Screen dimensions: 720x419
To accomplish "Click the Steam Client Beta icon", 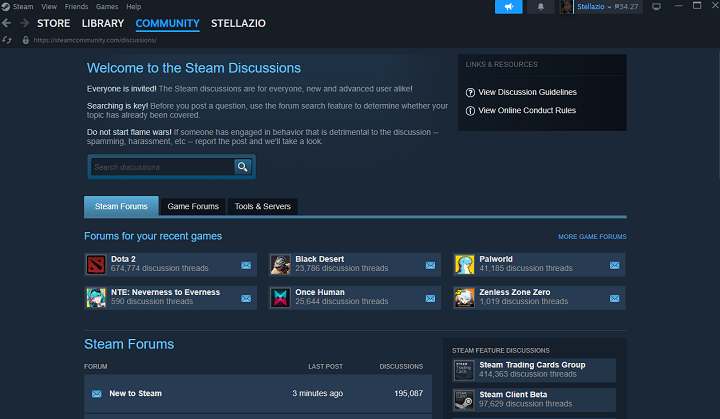I will point(464,400).
